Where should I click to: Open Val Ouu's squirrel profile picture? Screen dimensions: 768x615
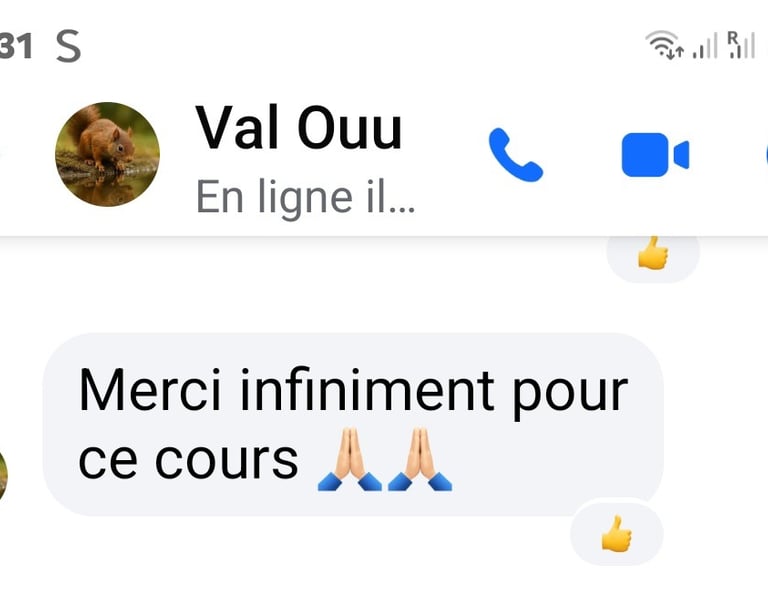pyautogui.click(x=107, y=154)
